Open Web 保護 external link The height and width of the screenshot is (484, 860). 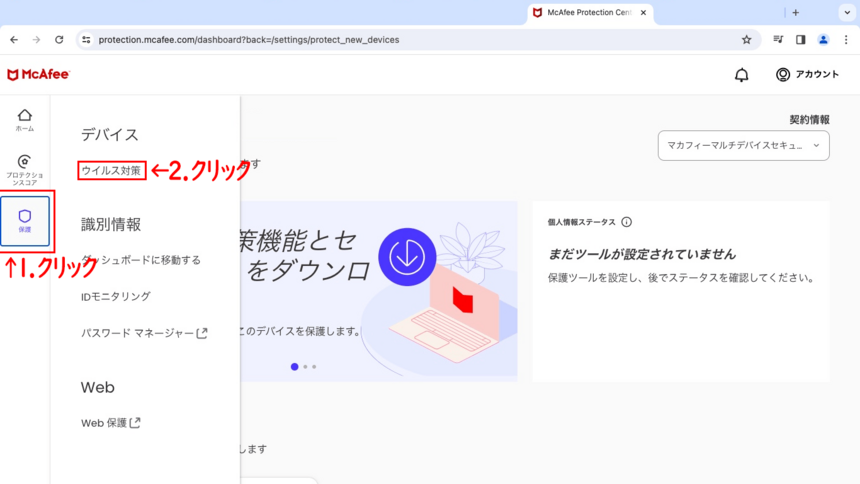pyautogui.click(x=111, y=423)
